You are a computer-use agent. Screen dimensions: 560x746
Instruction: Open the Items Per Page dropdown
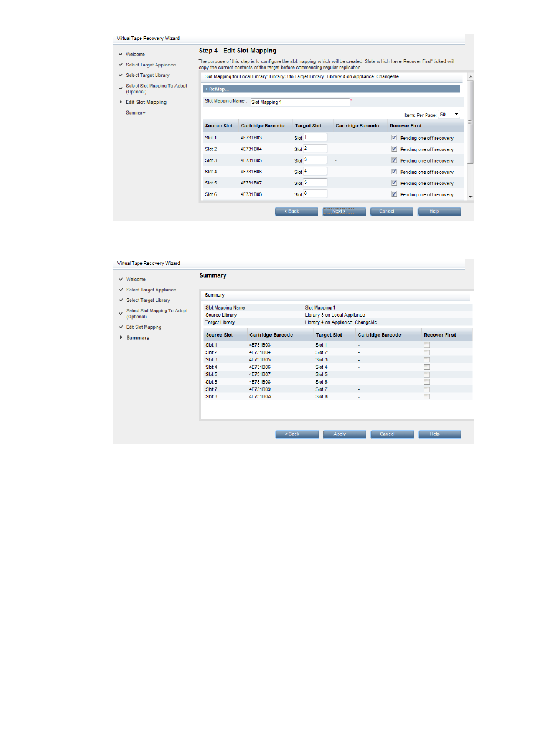pyautogui.click(x=449, y=115)
